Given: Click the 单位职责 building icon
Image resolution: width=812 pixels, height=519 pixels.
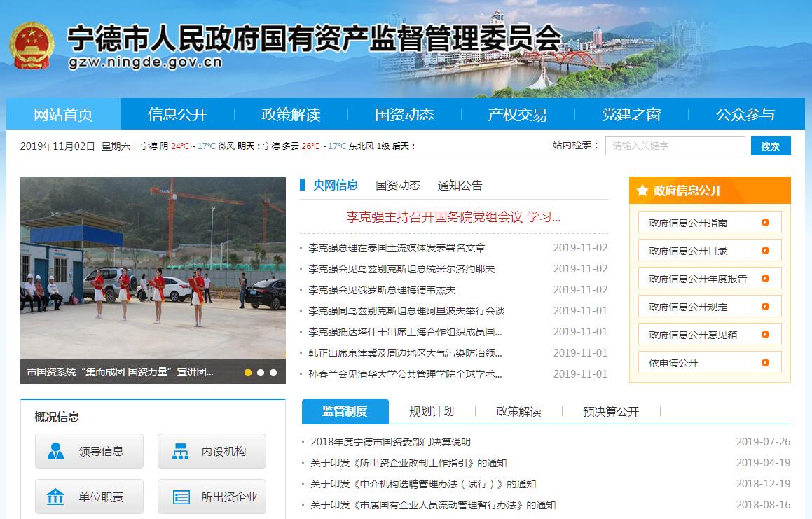Looking at the screenshot, I should pyautogui.click(x=55, y=497).
